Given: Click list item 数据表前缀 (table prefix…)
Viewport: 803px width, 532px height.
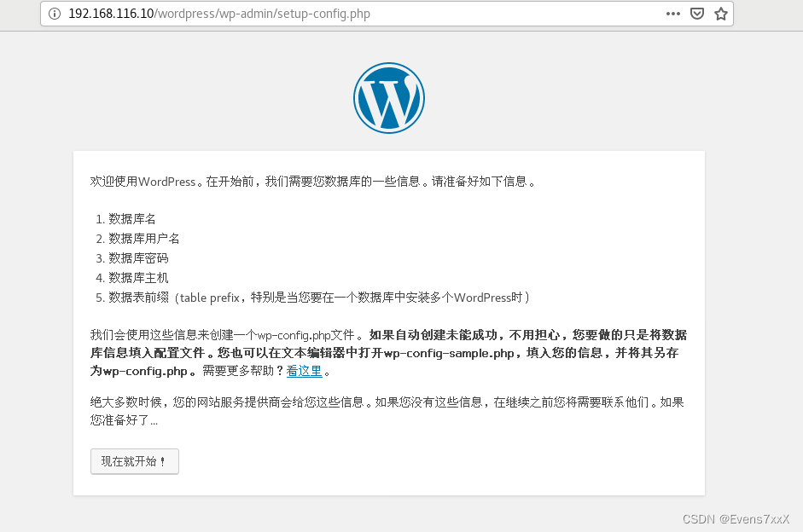Looking at the screenshot, I should coord(319,298).
